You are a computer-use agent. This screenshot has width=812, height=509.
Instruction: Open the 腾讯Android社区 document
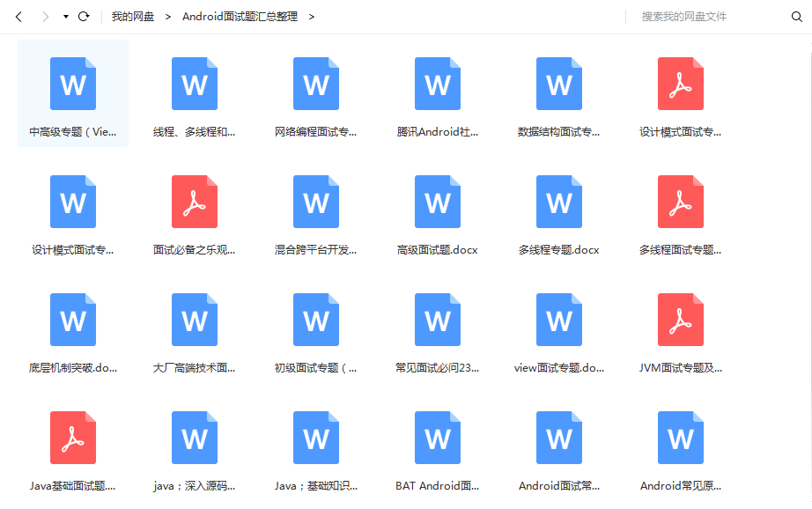coord(438,84)
